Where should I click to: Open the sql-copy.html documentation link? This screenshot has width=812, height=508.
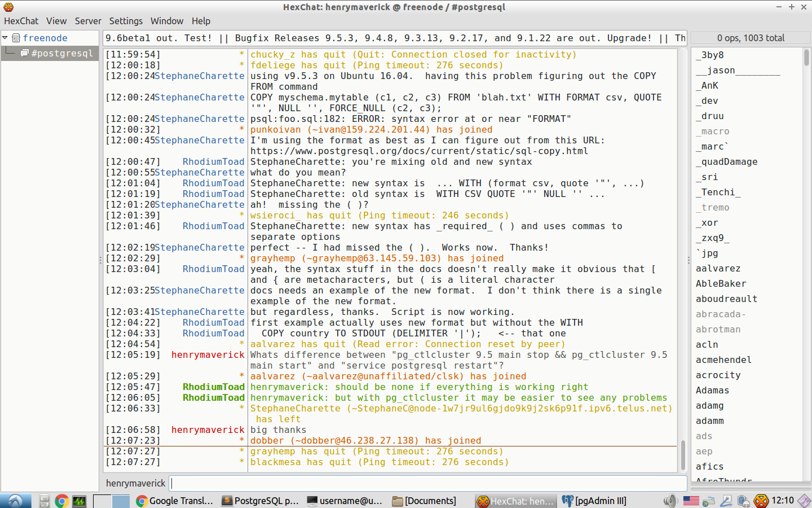point(419,151)
